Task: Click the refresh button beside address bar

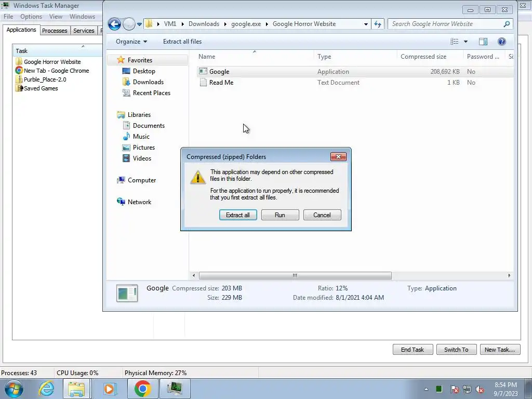Action: (378, 24)
